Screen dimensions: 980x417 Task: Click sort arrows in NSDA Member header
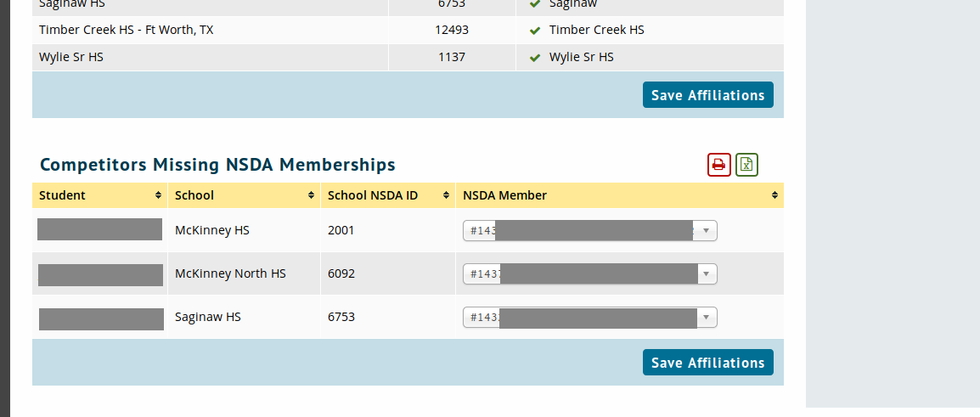(x=774, y=195)
